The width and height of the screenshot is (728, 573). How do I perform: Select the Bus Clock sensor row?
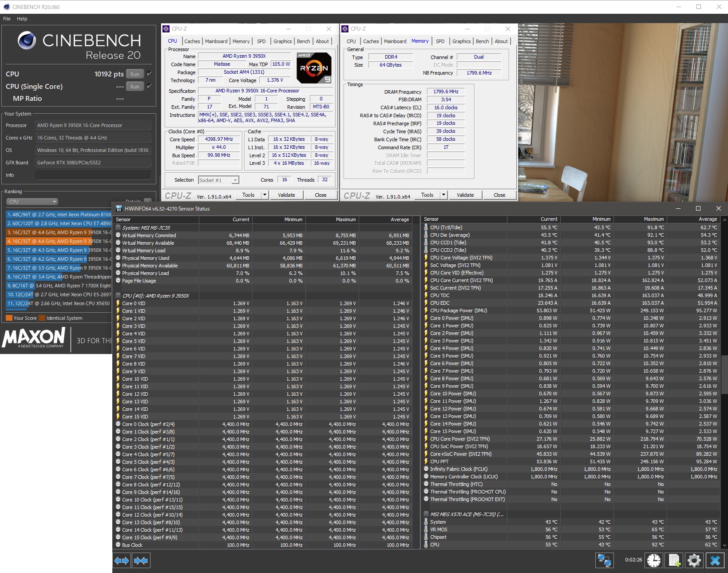pos(263,545)
